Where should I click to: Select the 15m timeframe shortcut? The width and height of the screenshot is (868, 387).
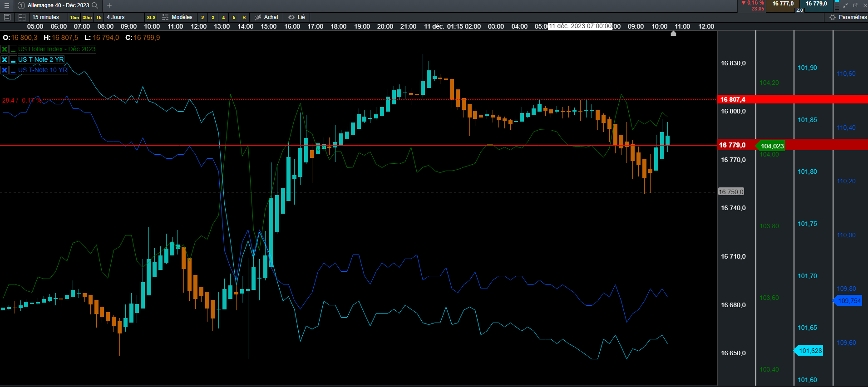coord(74,17)
